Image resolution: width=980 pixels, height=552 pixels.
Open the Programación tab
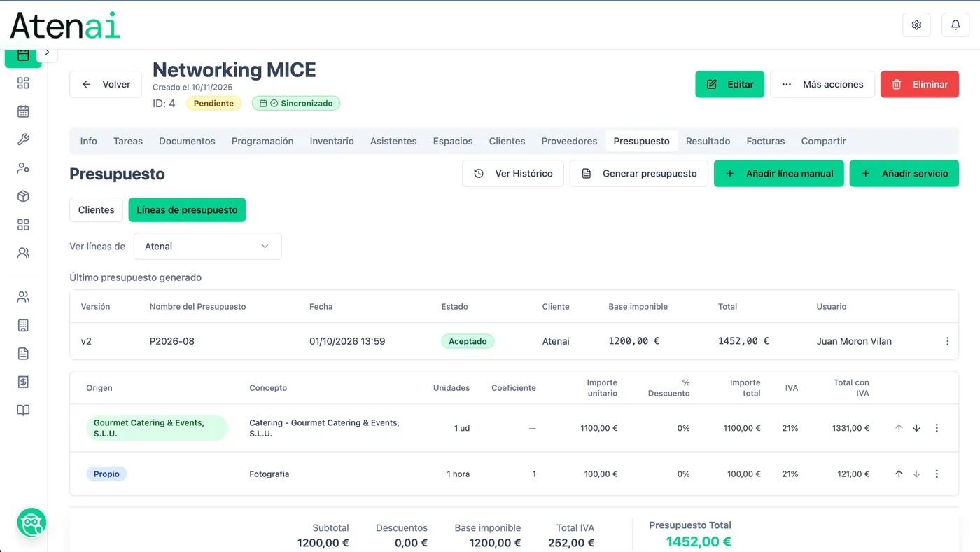click(x=262, y=141)
